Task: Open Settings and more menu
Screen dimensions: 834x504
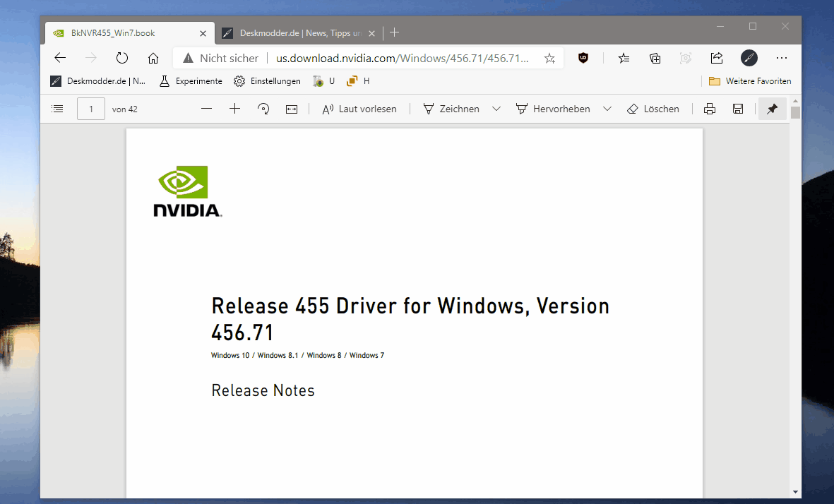Action: click(781, 58)
